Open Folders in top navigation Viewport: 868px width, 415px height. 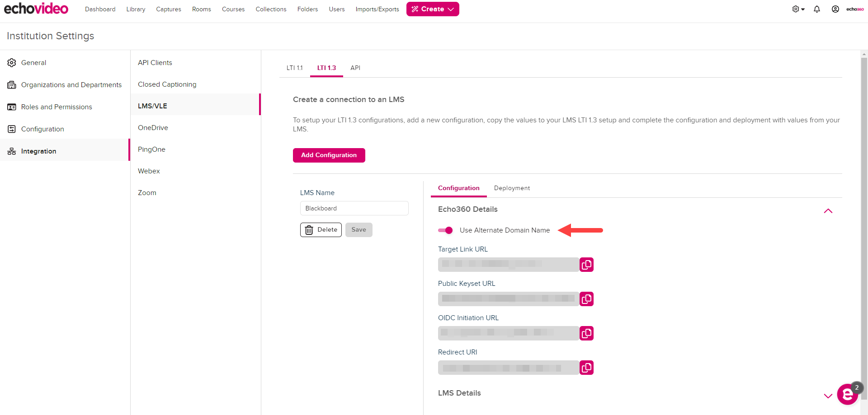tap(307, 9)
